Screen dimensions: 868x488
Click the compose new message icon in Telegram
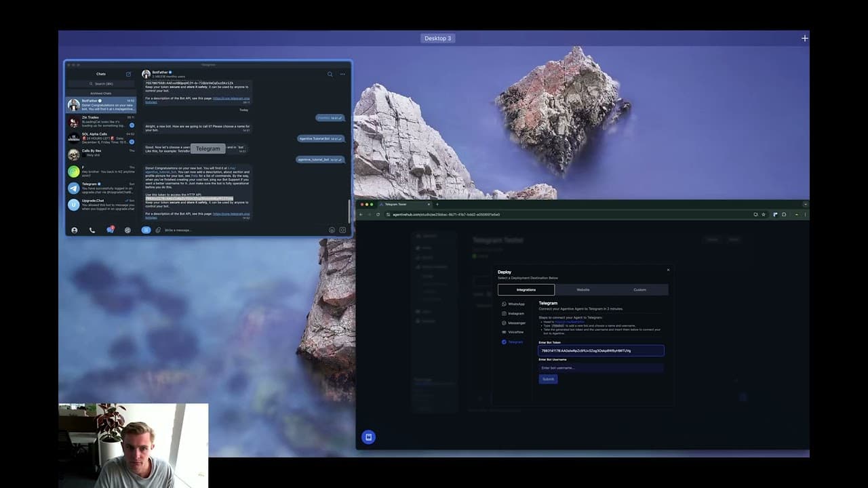coord(128,74)
